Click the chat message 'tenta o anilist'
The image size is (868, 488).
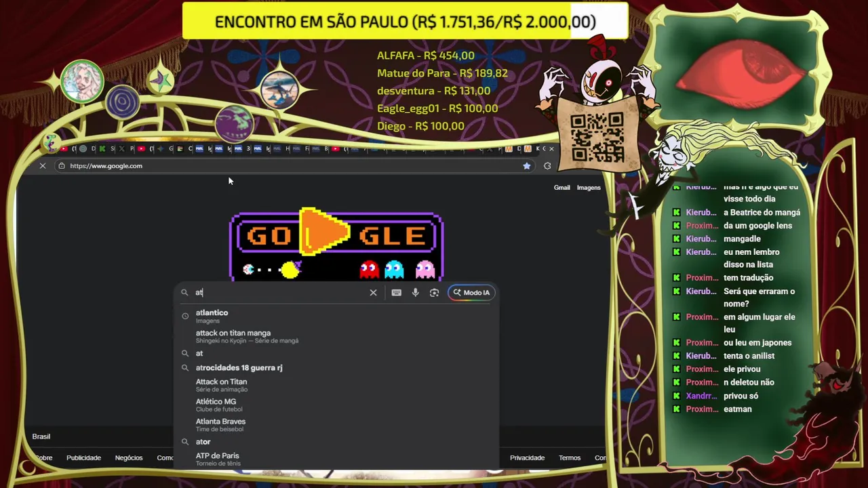click(x=749, y=356)
